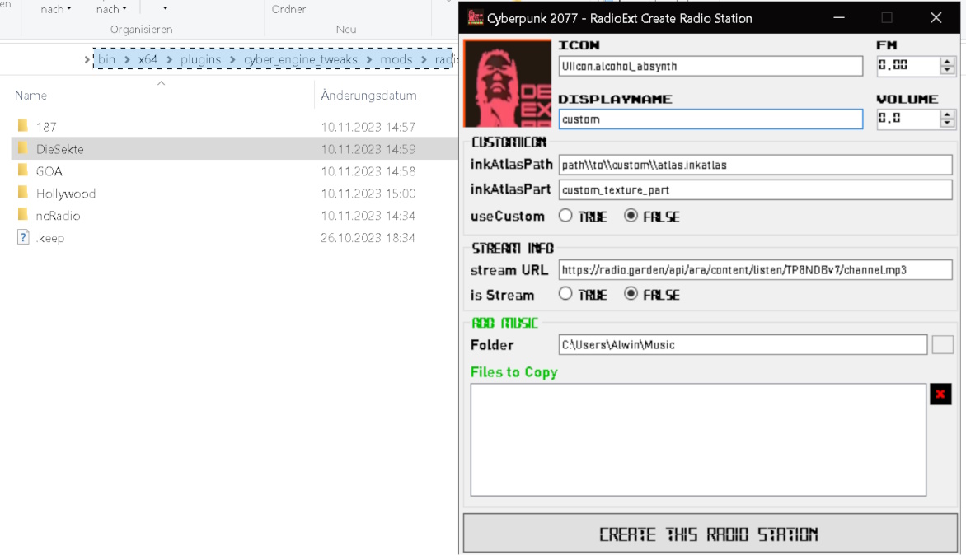The height and width of the screenshot is (560, 966).
Task: Set is Stream to TRUE
Action: 565,294
